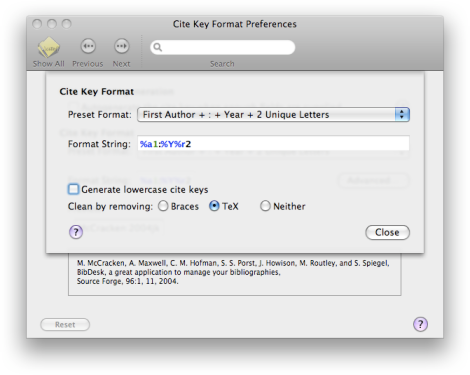Select the Braces radio button

163,206
